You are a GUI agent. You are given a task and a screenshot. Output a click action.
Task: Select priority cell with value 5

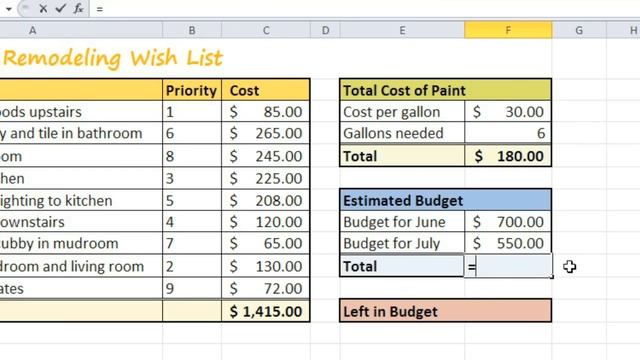[x=192, y=200]
